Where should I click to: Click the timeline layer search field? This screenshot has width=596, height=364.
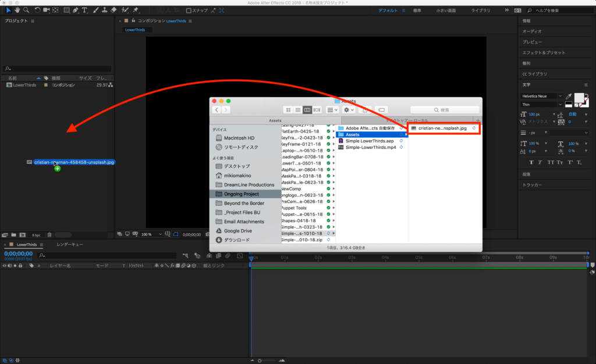[x=108, y=255]
